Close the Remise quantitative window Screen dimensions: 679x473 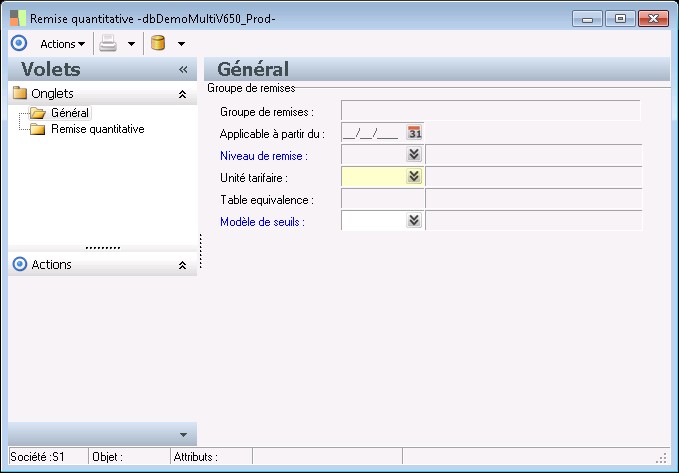click(653, 19)
